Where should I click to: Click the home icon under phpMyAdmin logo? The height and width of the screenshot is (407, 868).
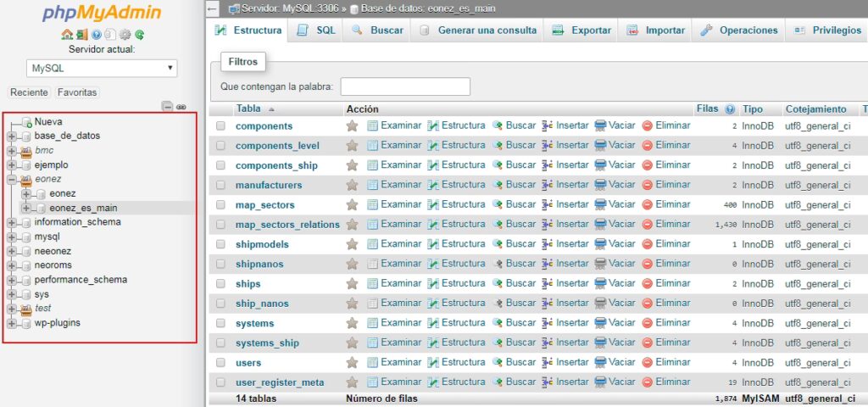click(x=67, y=35)
